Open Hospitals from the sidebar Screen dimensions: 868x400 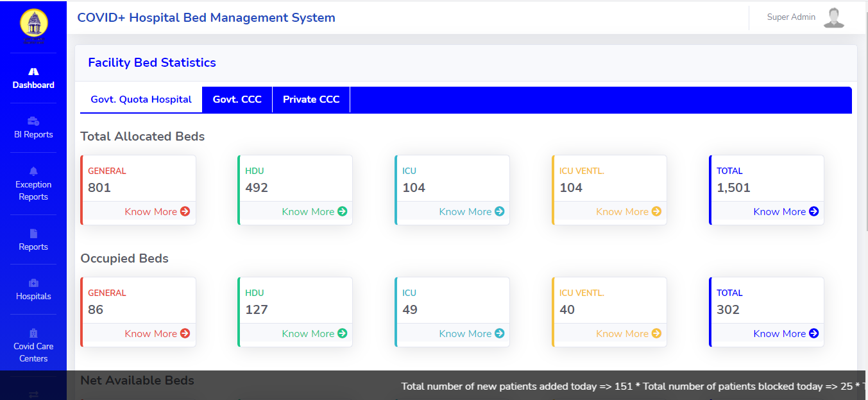tap(33, 290)
